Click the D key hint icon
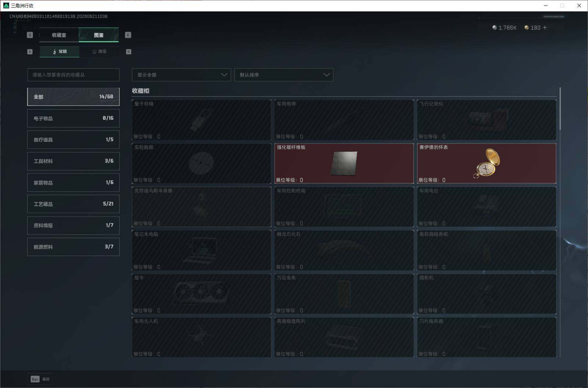This screenshot has height=388, width=588. pos(128,51)
